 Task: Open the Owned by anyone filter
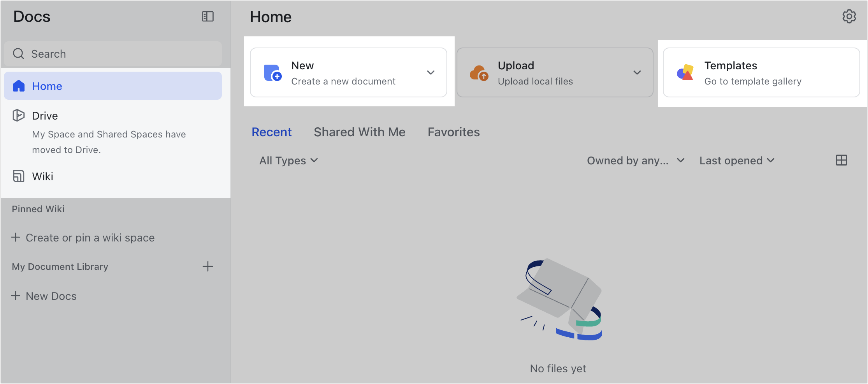click(635, 160)
